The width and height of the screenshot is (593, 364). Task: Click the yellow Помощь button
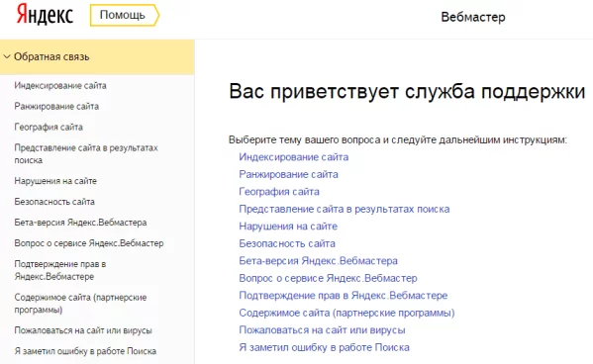tap(125, 15)
